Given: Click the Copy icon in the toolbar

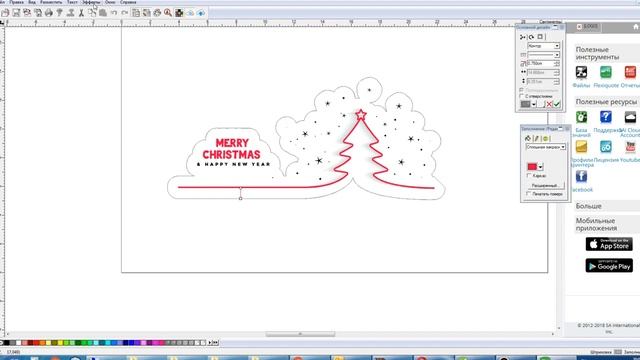Looking at the screenshot, I should click(92, 13).
